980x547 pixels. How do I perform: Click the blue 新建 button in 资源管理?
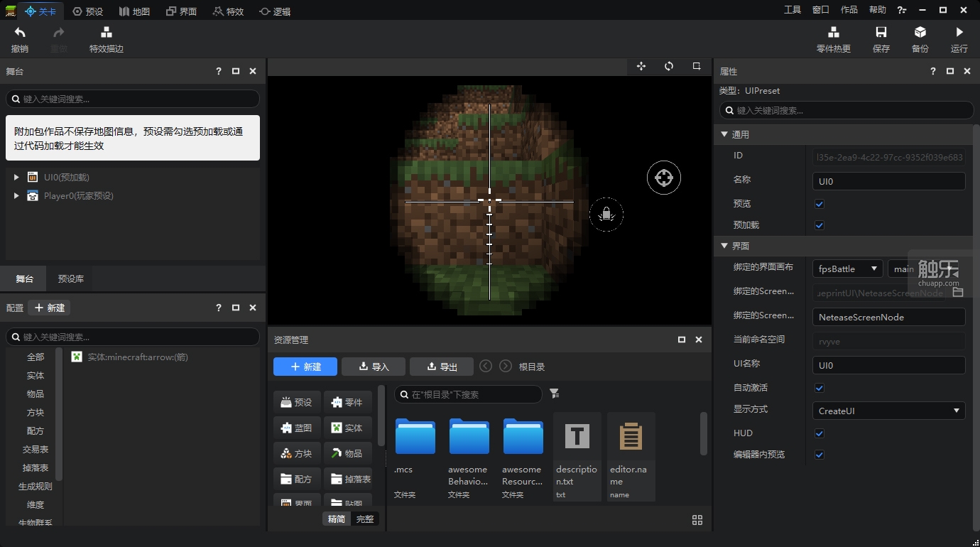pos(305,367)
